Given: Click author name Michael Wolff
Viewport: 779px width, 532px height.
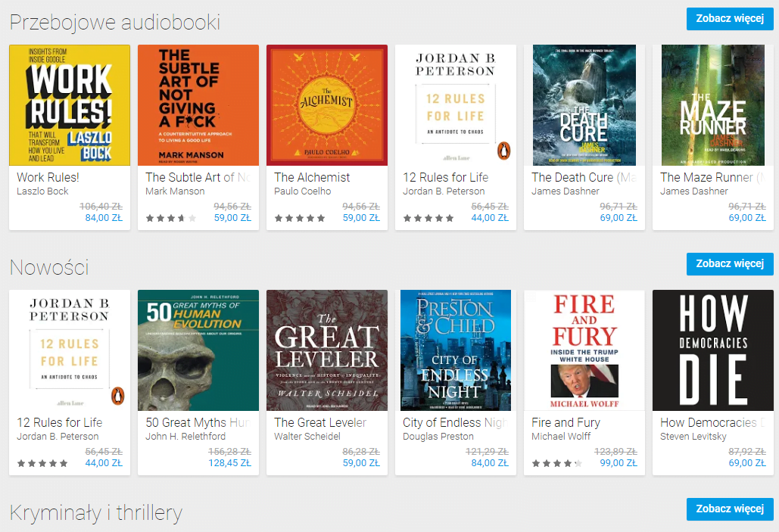Looking at the screenshot, I should 561,436.
